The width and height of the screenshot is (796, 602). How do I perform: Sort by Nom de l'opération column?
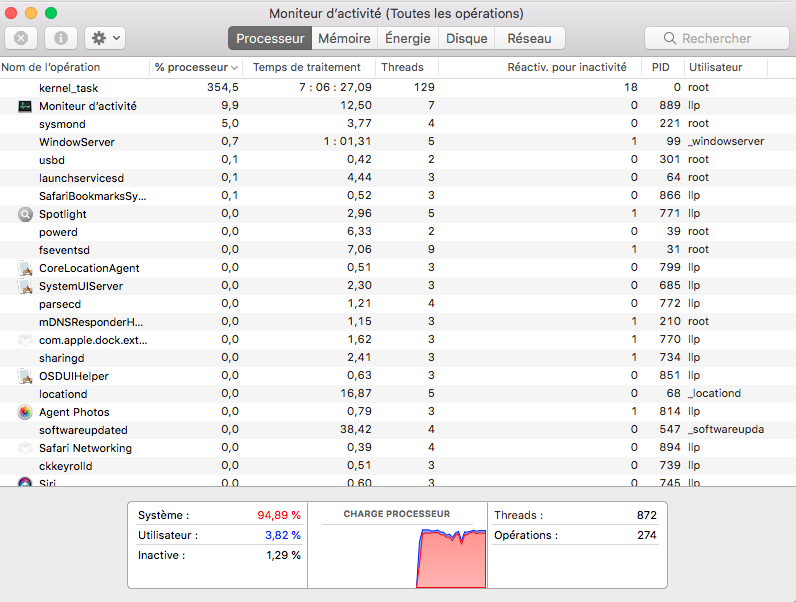[x=75, y=67]
